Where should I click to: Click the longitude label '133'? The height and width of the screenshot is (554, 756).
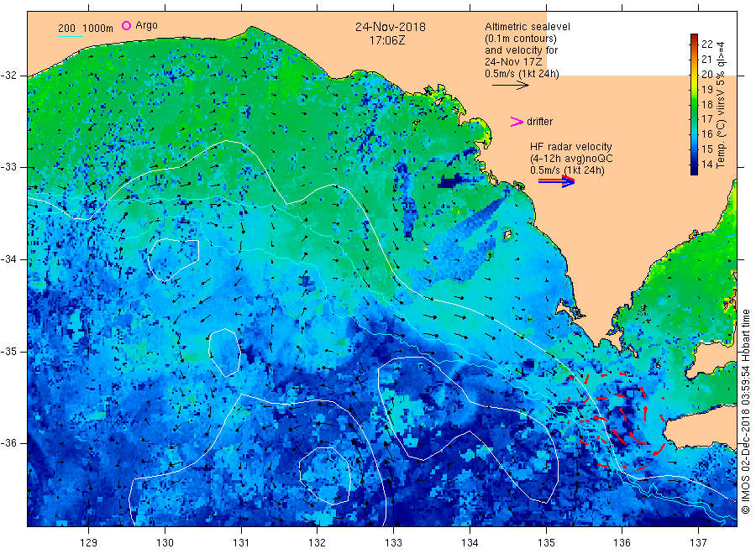[x=393, y=543]
